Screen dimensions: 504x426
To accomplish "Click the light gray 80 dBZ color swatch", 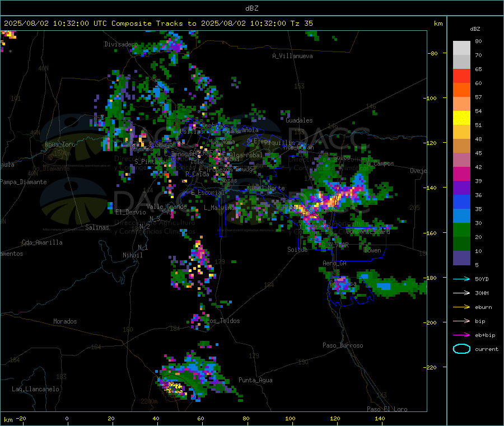I will (461, 48).
